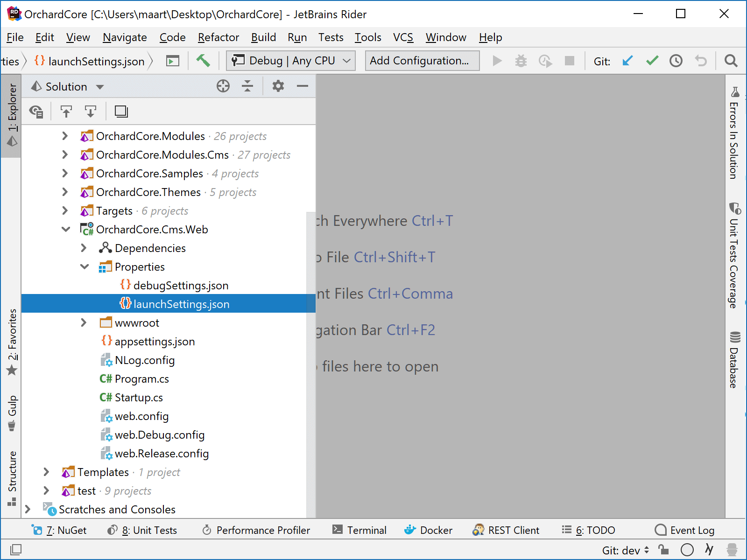The width and height of the screenshot is (747, 560).
Task: Locate open file with crosshair icon
Action: (223, 86)
